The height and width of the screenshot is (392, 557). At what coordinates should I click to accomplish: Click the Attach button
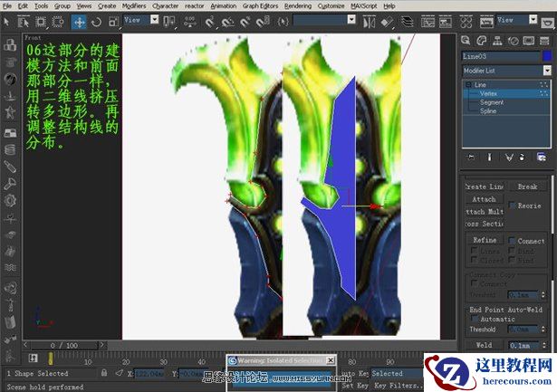tap(485, 199)
